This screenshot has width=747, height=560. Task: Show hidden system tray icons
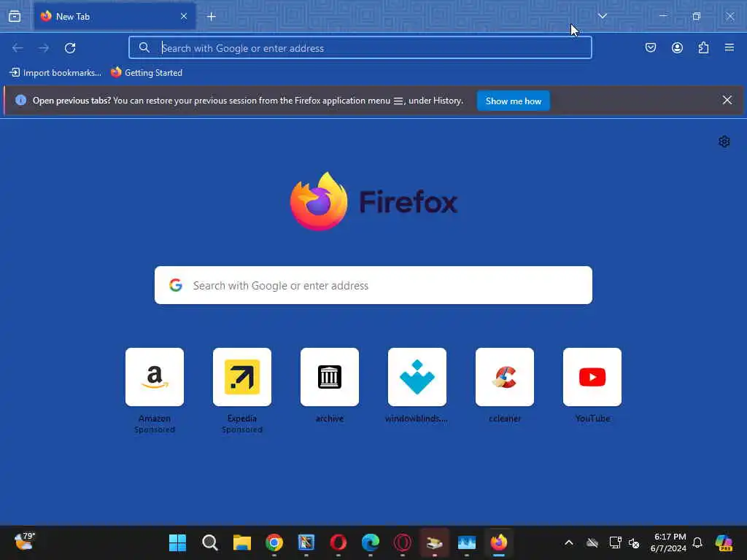coord(569,542)
